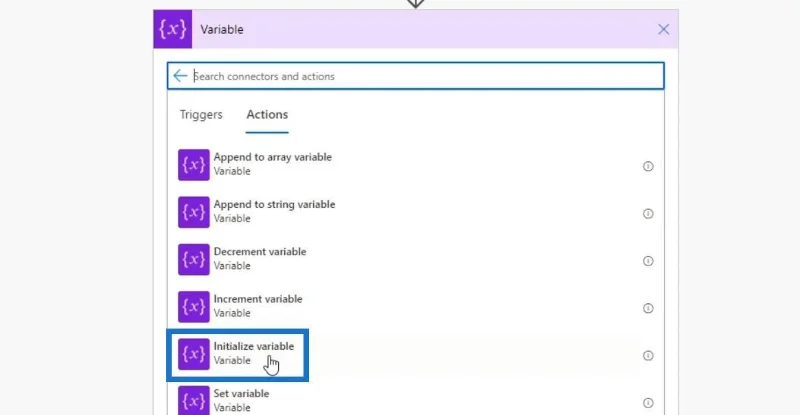This screenshot has height=415, width=800.
Task: Show info for Decrement variable
Action: [648, 261]
